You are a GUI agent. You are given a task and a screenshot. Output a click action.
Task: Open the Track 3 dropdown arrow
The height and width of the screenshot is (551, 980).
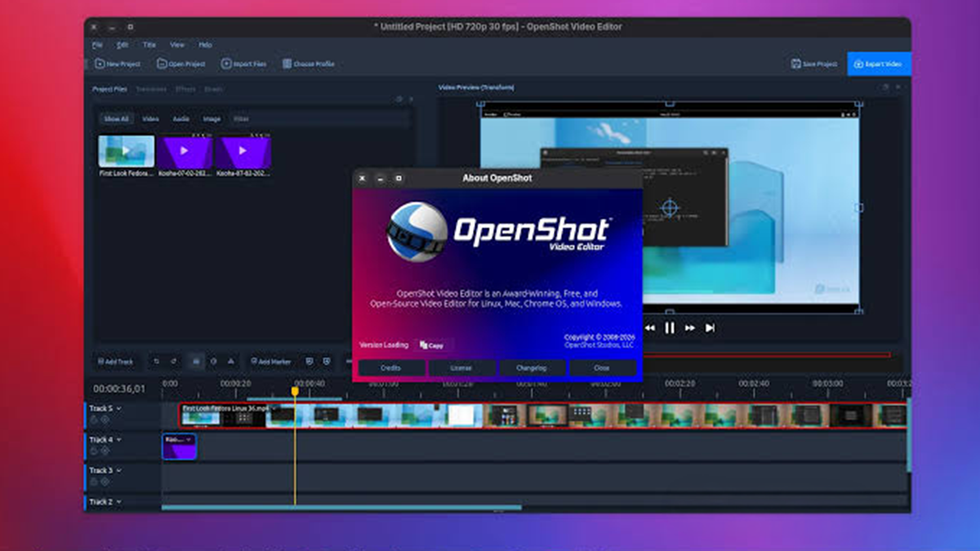coord(119,470)
